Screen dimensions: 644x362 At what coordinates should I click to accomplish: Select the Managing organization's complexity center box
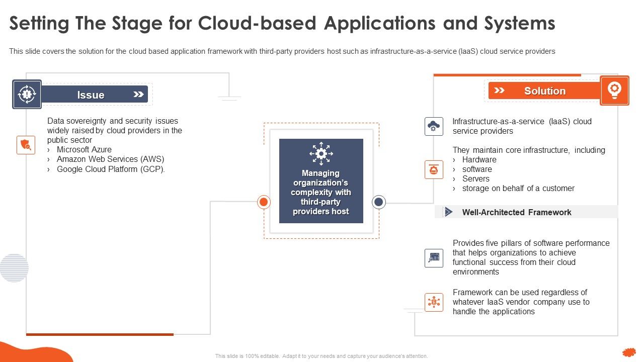321,181
